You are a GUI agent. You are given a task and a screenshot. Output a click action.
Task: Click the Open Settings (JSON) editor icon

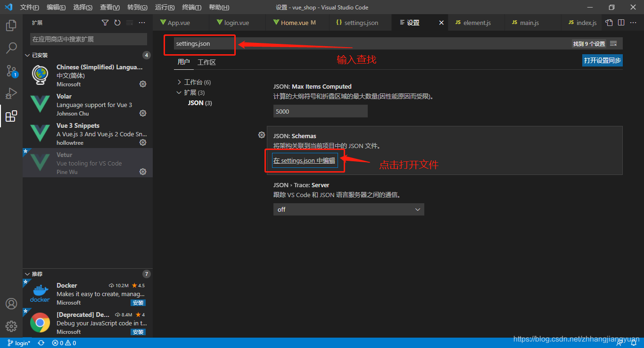pyautogui.click(x=609, y=23)
